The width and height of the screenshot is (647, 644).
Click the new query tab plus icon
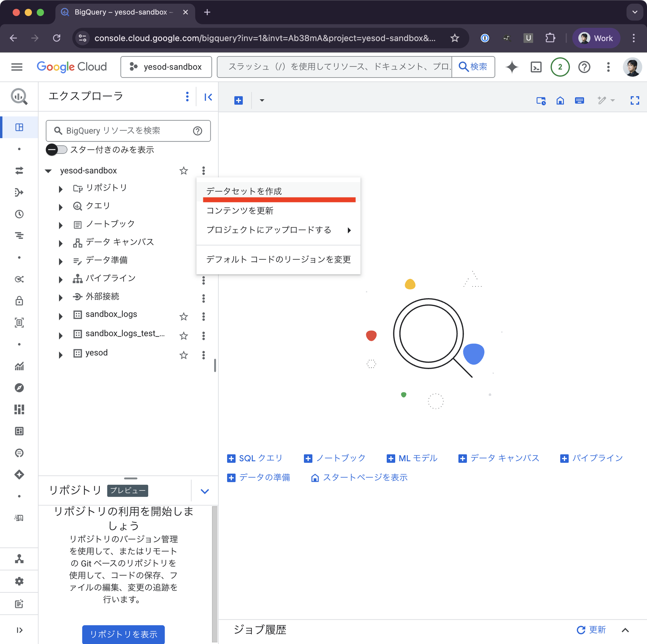239,100
